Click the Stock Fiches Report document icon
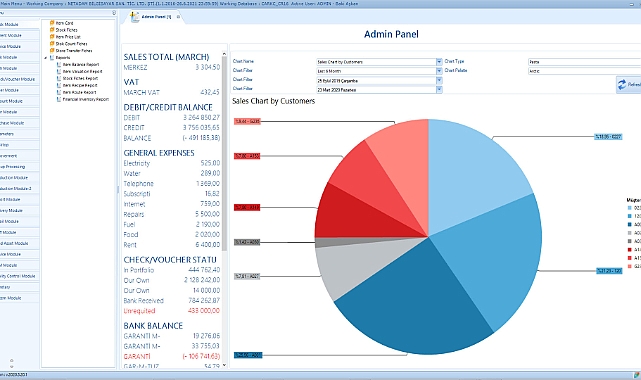641x380 pixels. point(59,78)
